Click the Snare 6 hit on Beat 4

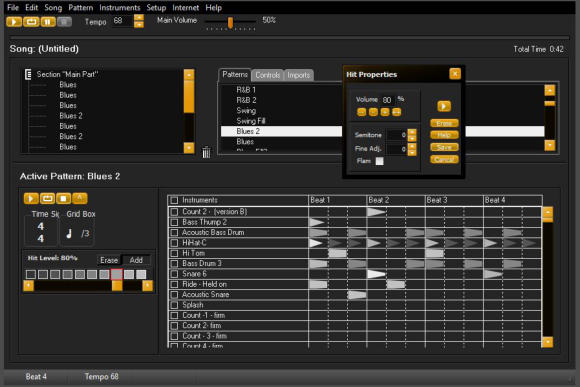click(x=493, y=274)
